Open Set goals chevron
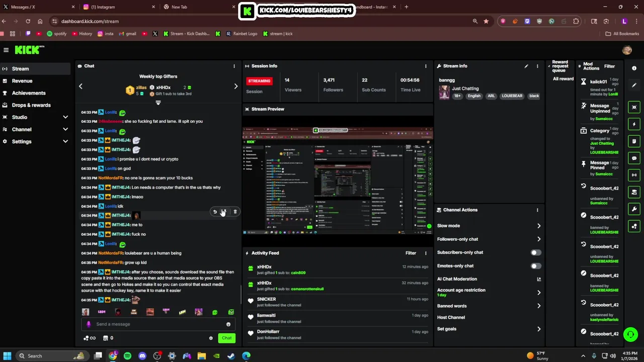Screen dimensions: 644x362 pyautogui.click(x=539, y=329)
